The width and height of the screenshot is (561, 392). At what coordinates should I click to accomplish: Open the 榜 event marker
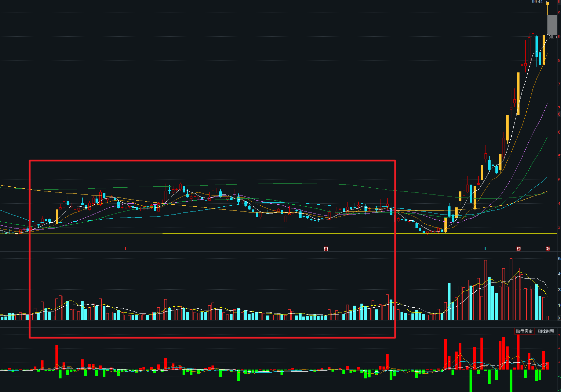[519, 249]
